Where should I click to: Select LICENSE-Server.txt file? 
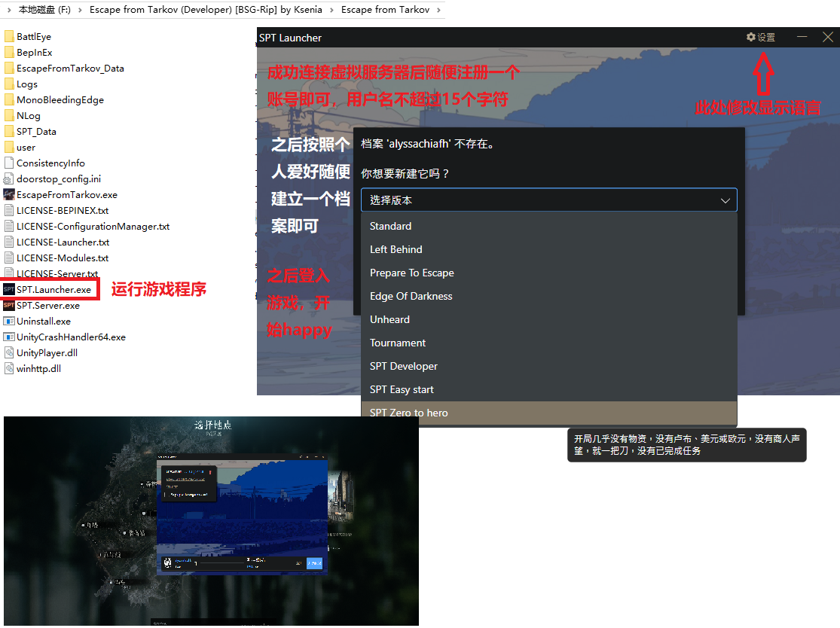(51, 273)
